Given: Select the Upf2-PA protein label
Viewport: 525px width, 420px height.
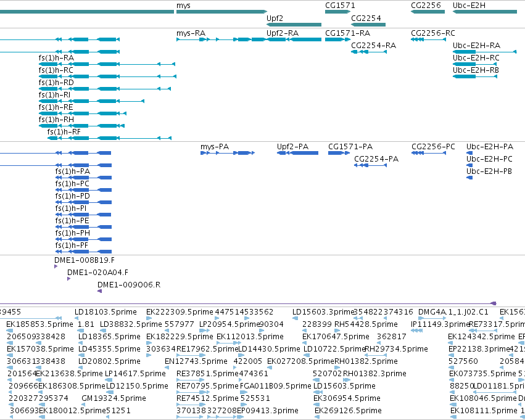Looking at the screenshot, I should (x=292, y=147).
